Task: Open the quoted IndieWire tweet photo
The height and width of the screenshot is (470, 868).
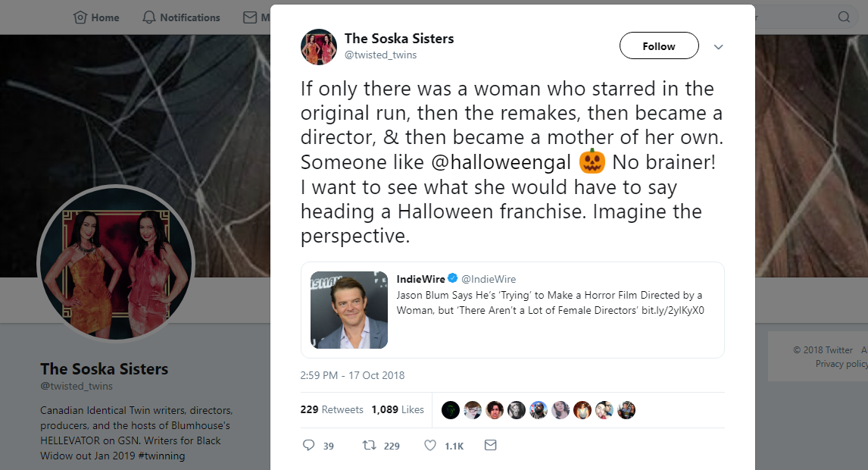Action: (349, 310)
